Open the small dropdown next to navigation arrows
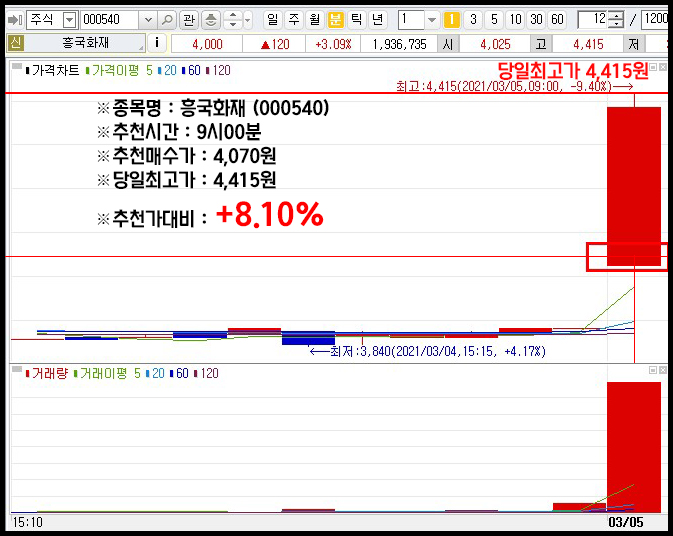Screen dimensions: 673x536 coord(248,20)
